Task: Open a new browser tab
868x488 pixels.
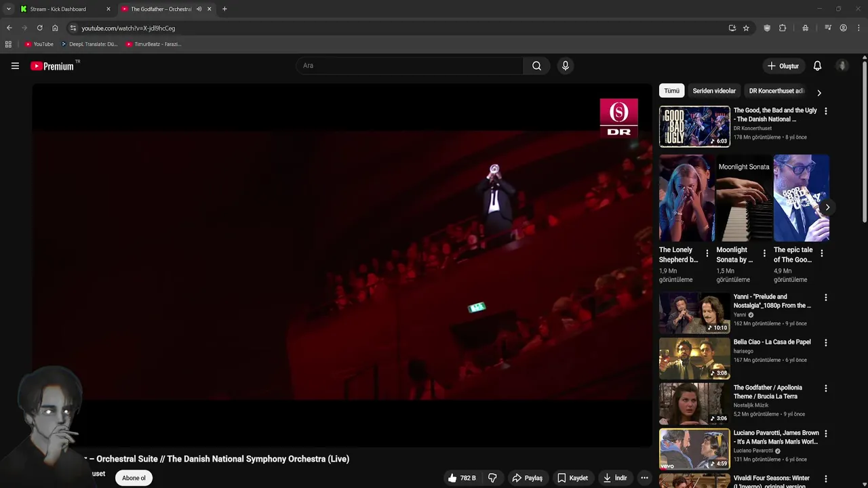Action: coord(224,9)
